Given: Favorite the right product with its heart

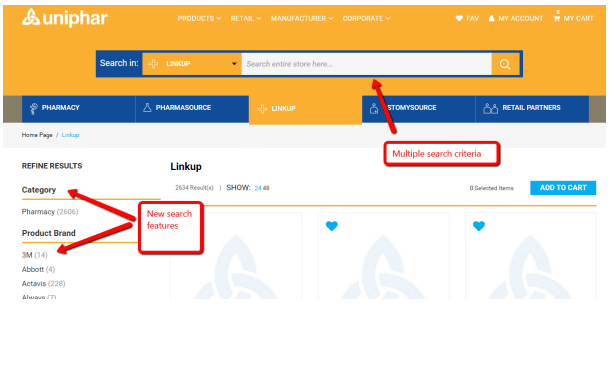Looking at the screenshot, I should coord(479,226).
